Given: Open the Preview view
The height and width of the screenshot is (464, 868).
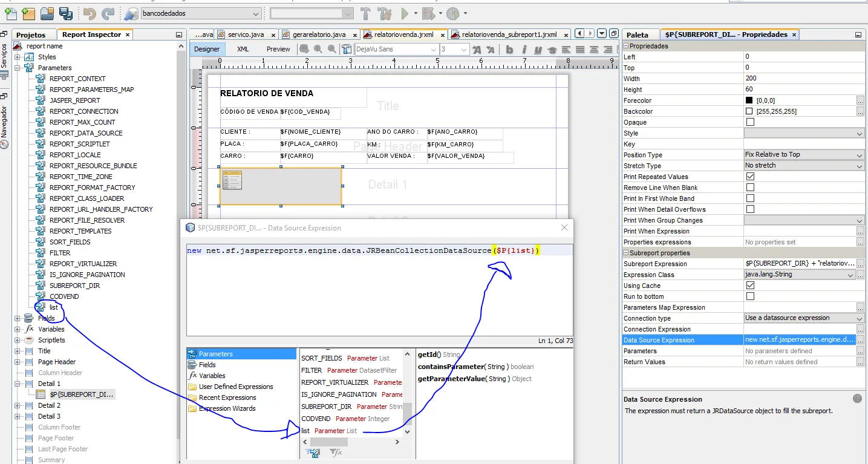Looking at the screenshot, I should (x=278, y=49).
